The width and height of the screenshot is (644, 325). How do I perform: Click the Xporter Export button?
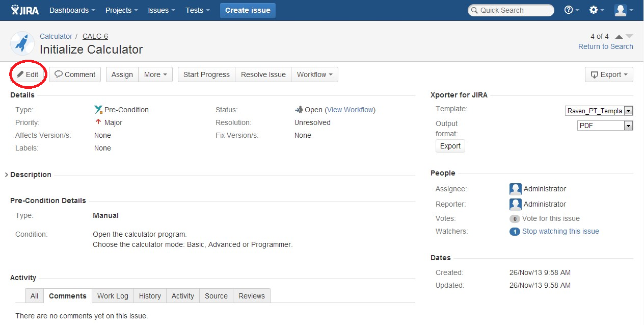pyautogui.click(x=450, y=146)
